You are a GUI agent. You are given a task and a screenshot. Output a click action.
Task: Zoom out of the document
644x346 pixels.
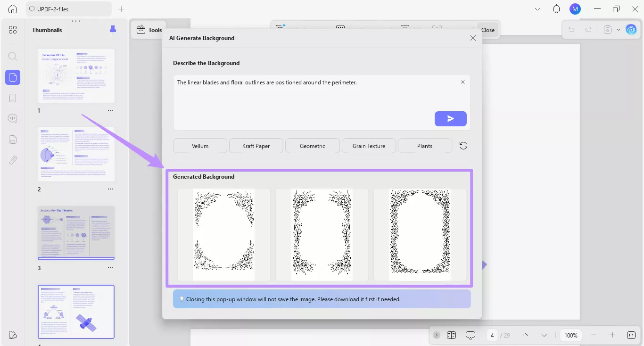pyautogui.click(x=593, y=335)
